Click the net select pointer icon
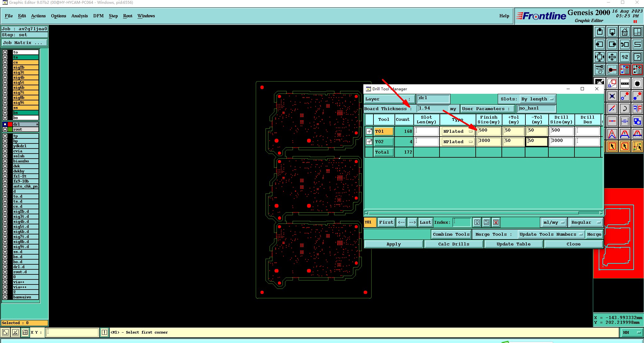This screenshot has height=343, width=644. pos(637,146)
